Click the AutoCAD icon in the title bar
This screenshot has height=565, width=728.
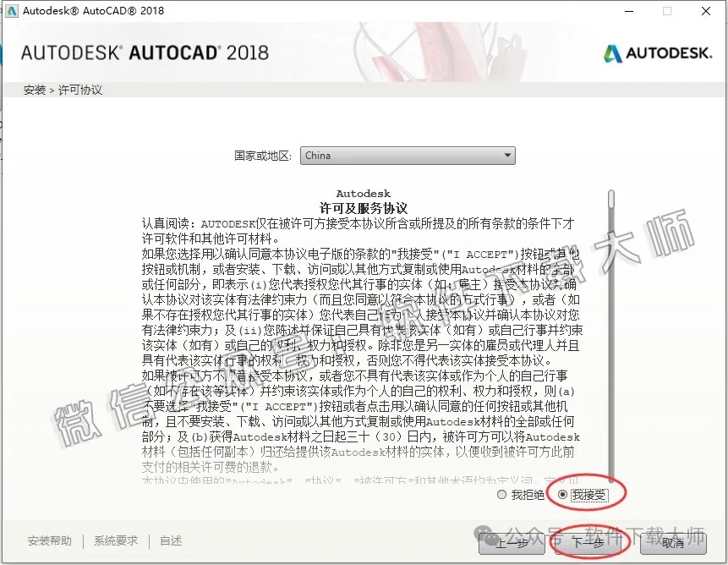pyautogui.click(x=12, y=11)
